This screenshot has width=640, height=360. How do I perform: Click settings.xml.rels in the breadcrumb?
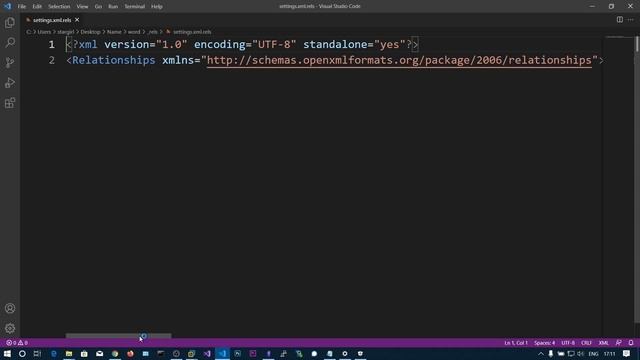pyautogui.click(x=192, y=32)
